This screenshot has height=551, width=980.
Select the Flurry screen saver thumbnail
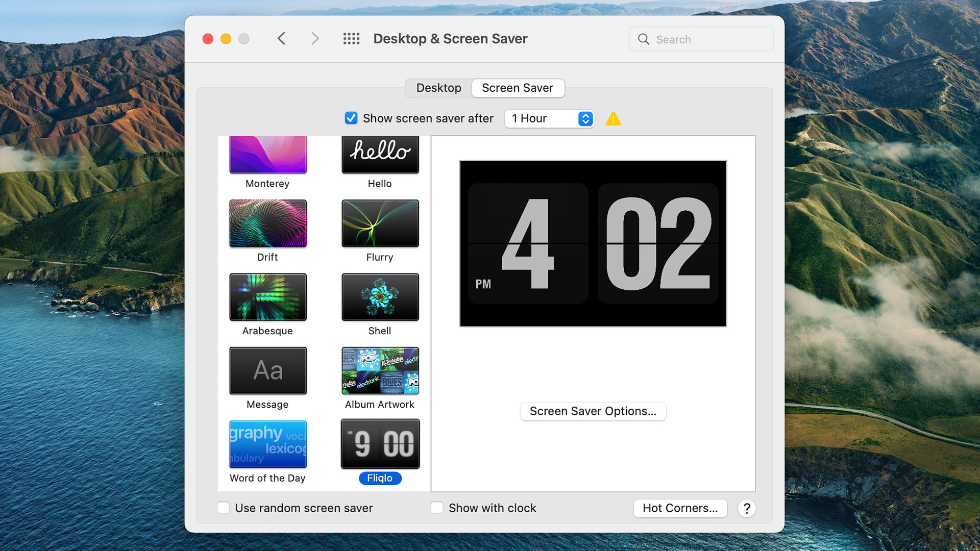click(380, 223)
